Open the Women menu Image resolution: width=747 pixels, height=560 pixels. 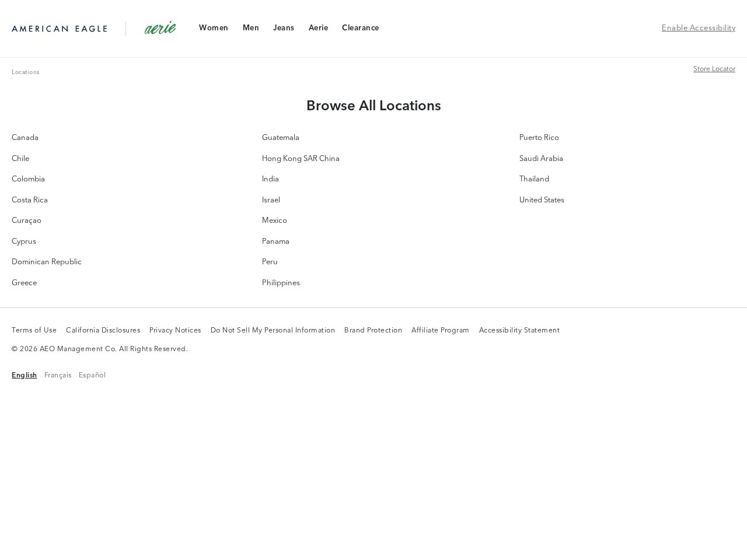[214, 28]
